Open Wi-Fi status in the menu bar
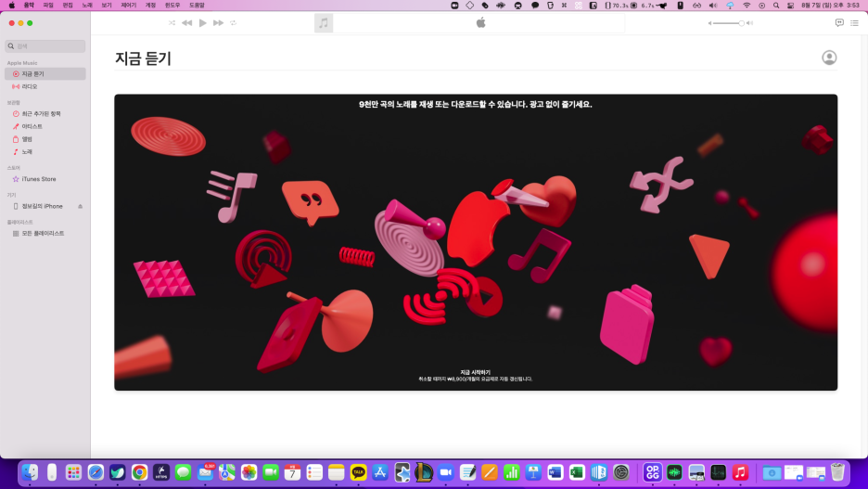The height and width of the screenshot is (489, 868). point(747,5)
